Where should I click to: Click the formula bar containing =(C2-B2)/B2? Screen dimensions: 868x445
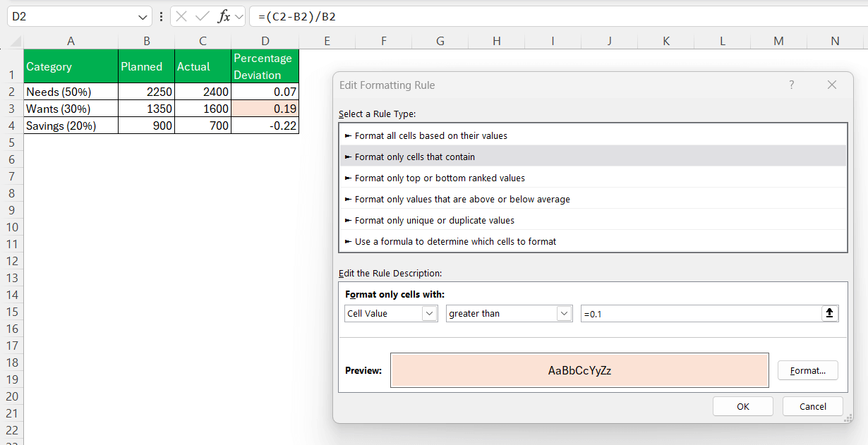click(x=557, y=16)
